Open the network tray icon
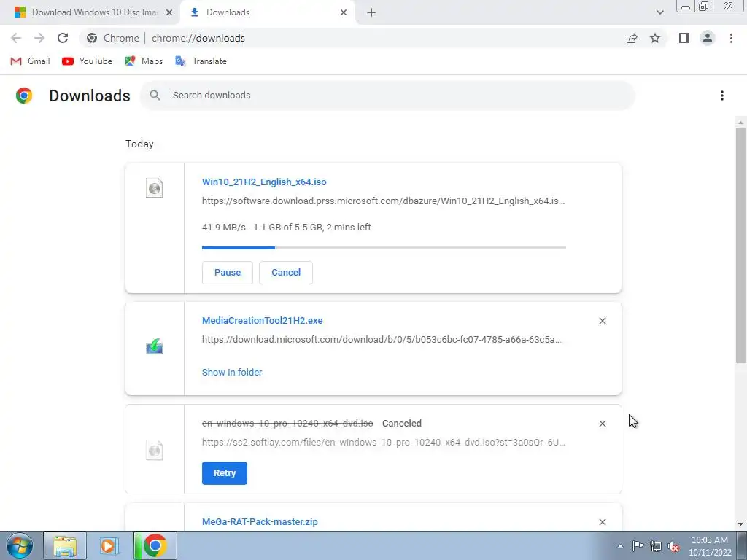The width and height of the screenshot is (747, 560). pos(656,546)
